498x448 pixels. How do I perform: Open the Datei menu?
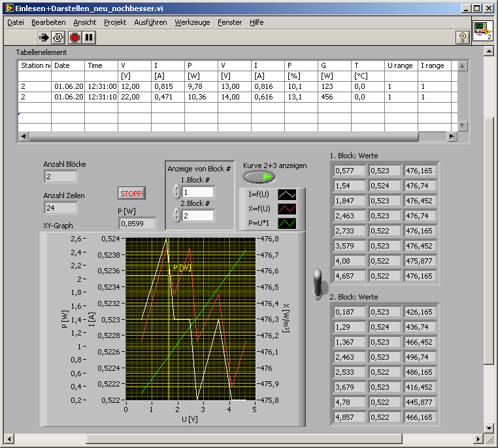(16, 22)
